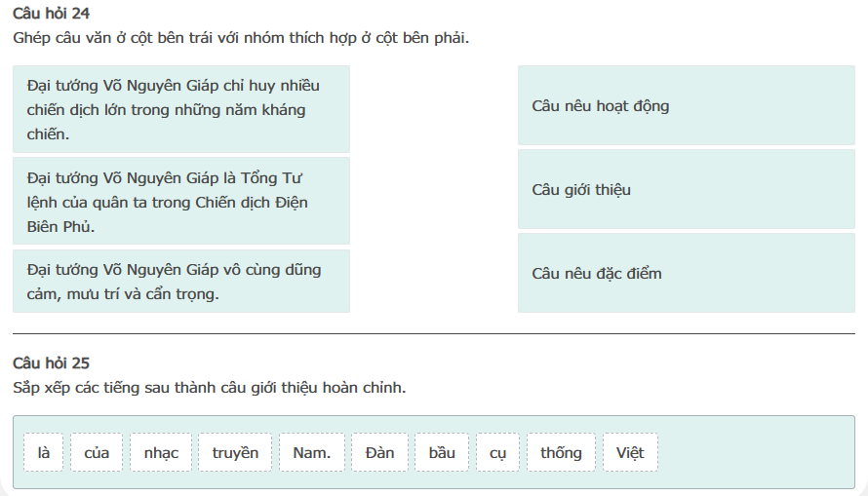Select the 'Câu nêu hoạt động' category

pyautogui.click(x=686, y=105)
